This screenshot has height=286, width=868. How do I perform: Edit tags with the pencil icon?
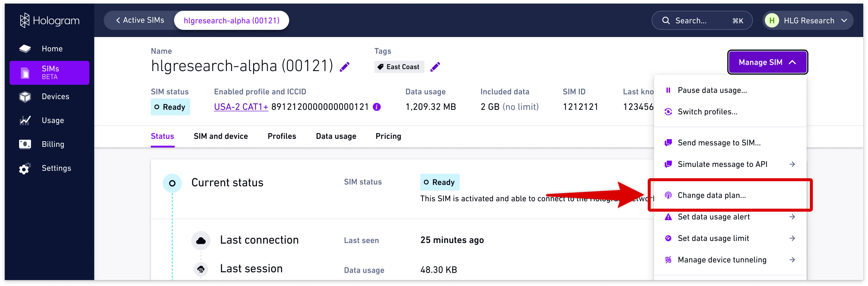435,67
